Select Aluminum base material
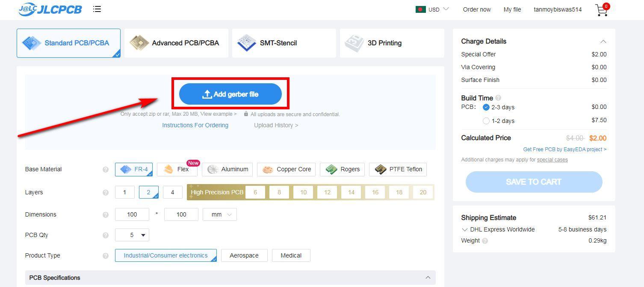This screenshot has width=644, height=287. pyautogui.click(x=227, y=170)
